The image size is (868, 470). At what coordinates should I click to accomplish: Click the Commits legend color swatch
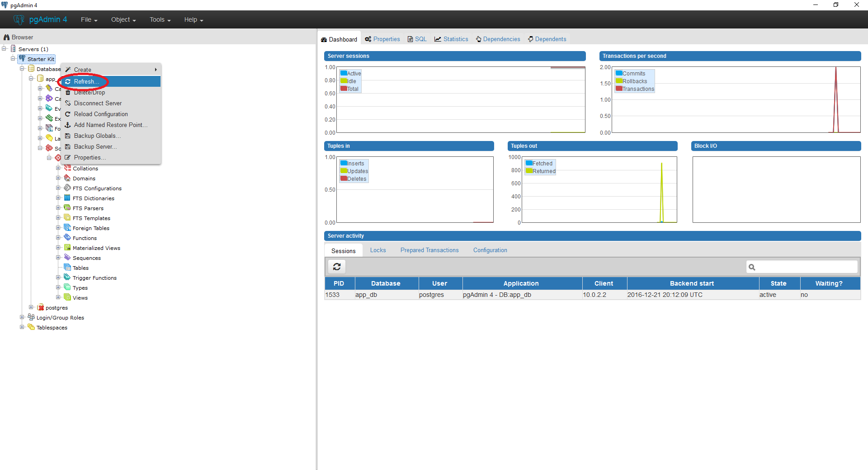pos(619,73)
